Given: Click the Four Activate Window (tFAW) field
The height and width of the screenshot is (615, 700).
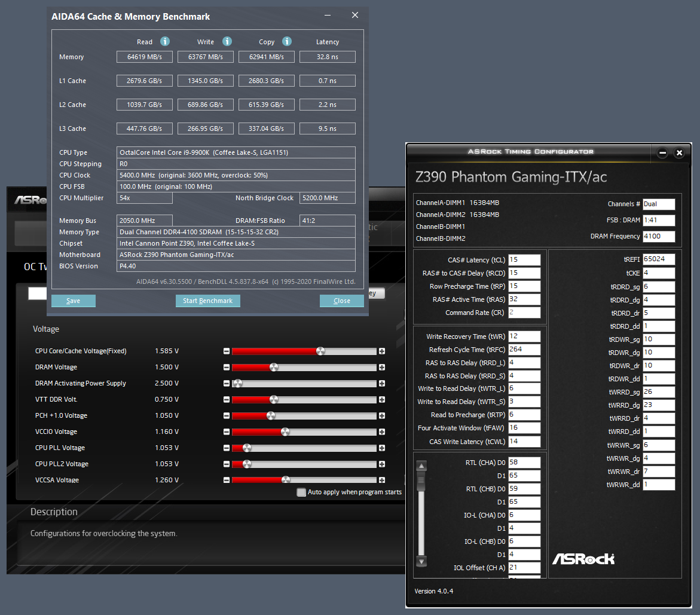Looking at the screenshot, I should coord(525,428).
